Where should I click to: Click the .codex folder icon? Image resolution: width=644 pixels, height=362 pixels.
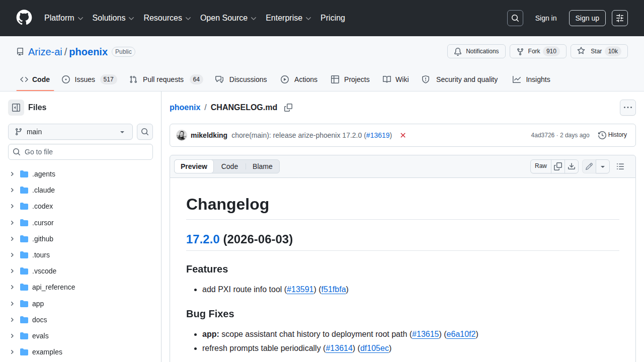pos(24,206)
